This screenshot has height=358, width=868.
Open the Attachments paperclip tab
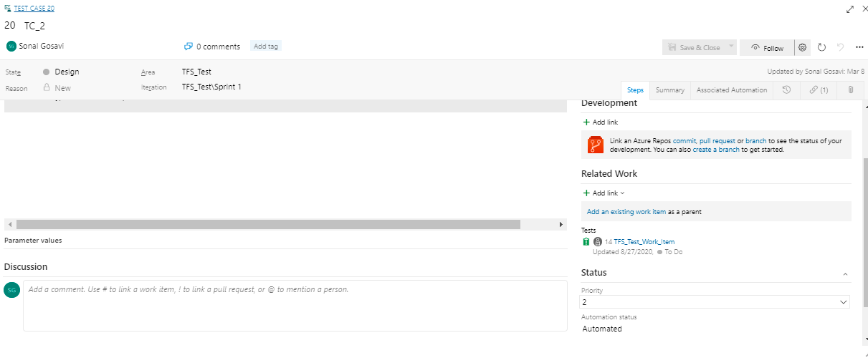[850, 90]
